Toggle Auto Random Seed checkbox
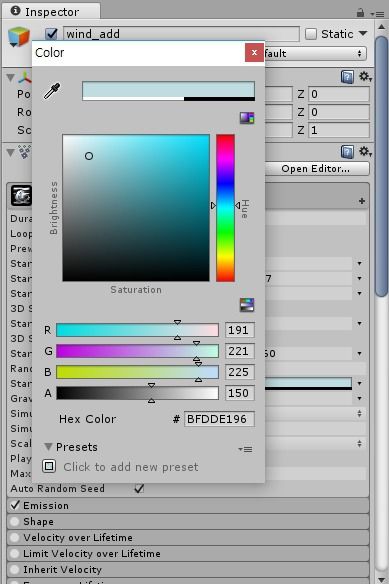Screen dimensions: 389x584 pyautogui.click(x=139, y=488)
